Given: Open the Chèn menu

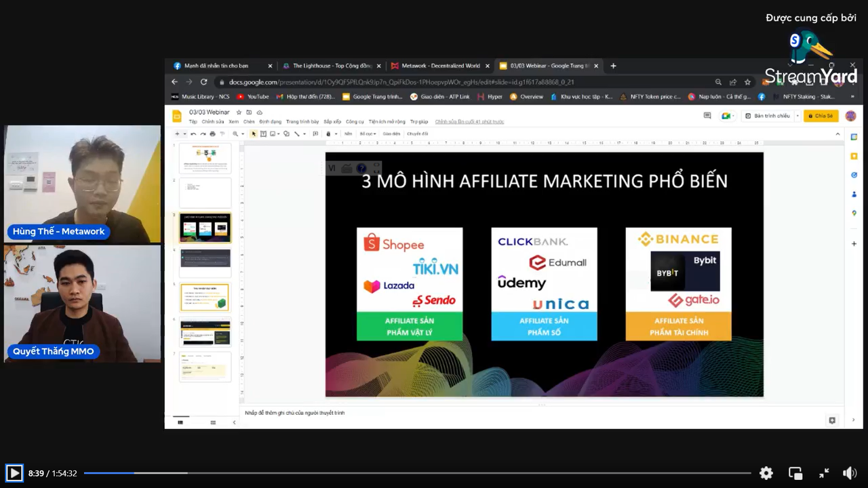Looking at the screenshot, I should click(249, 122).
